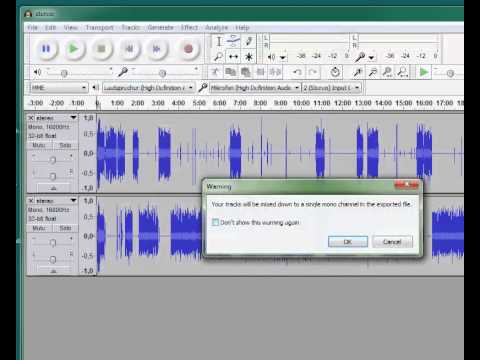Click the Play-at-speed green arrow
The image size is (480, 360).
(x=424, y=72)
